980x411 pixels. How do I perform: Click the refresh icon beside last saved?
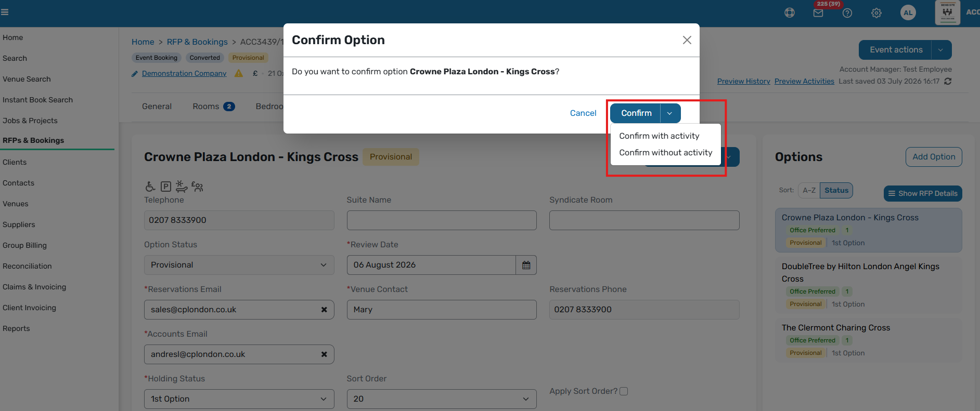pos(948,81)
